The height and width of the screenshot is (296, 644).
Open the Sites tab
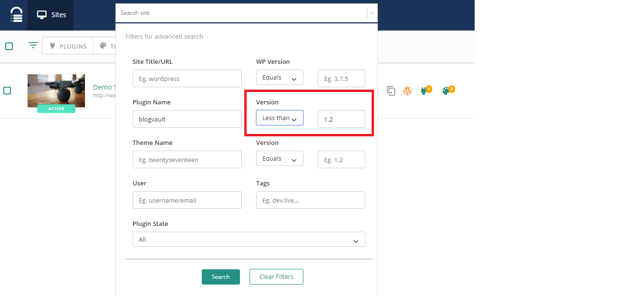[x=52, y=15]
